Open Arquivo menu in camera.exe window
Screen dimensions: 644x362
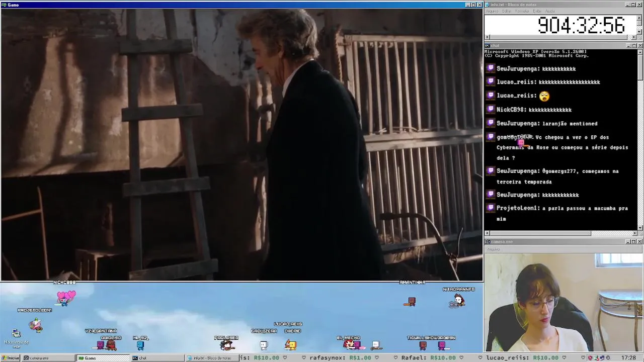click(493, 249)
